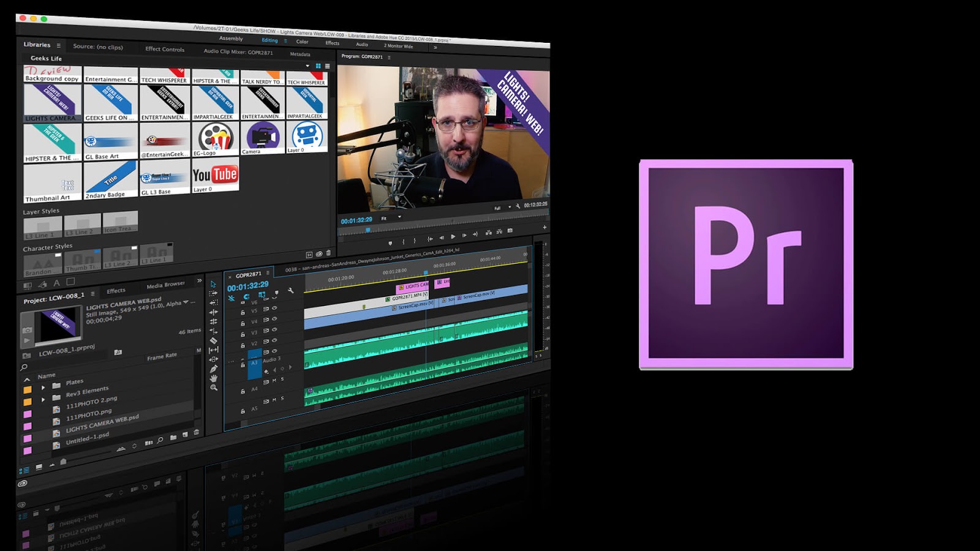Screen dimensions: 980x551
Task: Toggle lock on track V3
Action: point(243,334)
